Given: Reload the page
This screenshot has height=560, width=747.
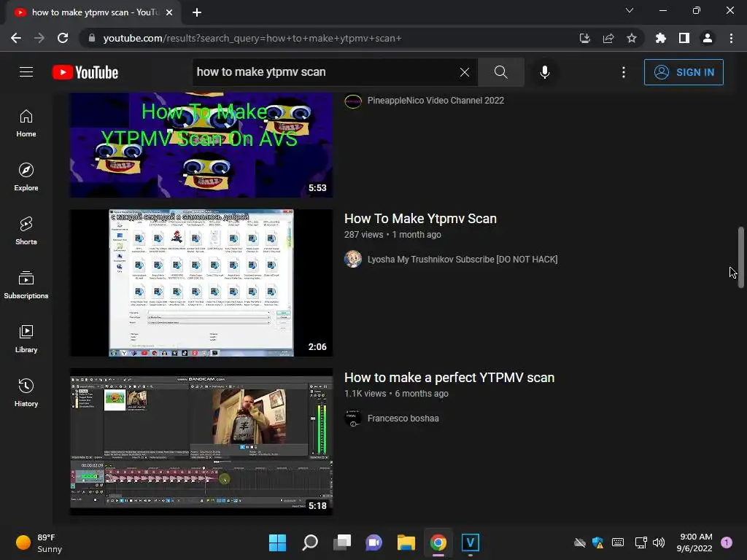Looking at the screenshot, I should (63, 38).
